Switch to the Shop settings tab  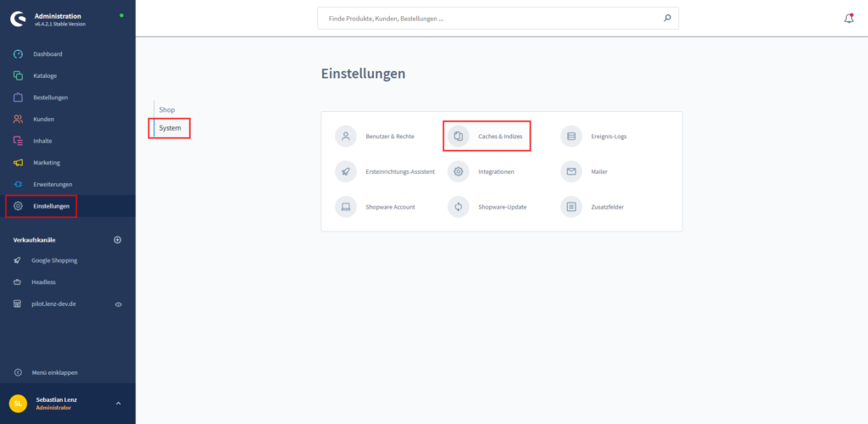(167, 109)
